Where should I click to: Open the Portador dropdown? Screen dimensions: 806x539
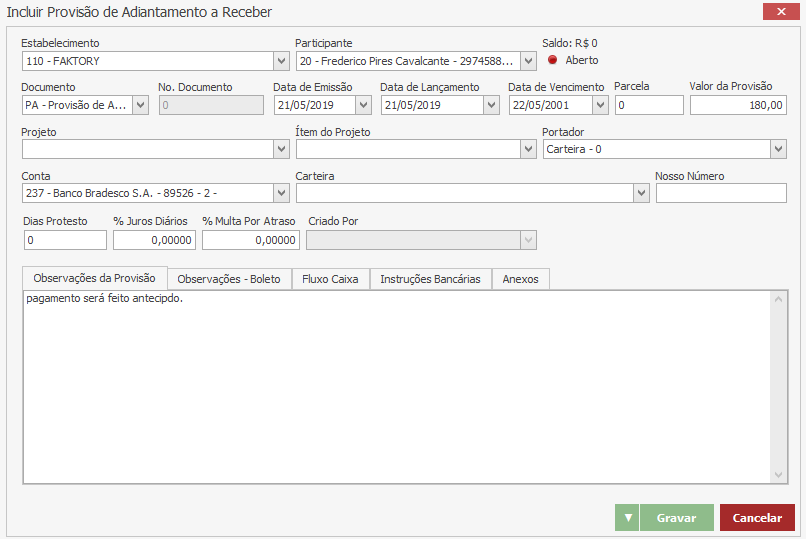(778, 149)
